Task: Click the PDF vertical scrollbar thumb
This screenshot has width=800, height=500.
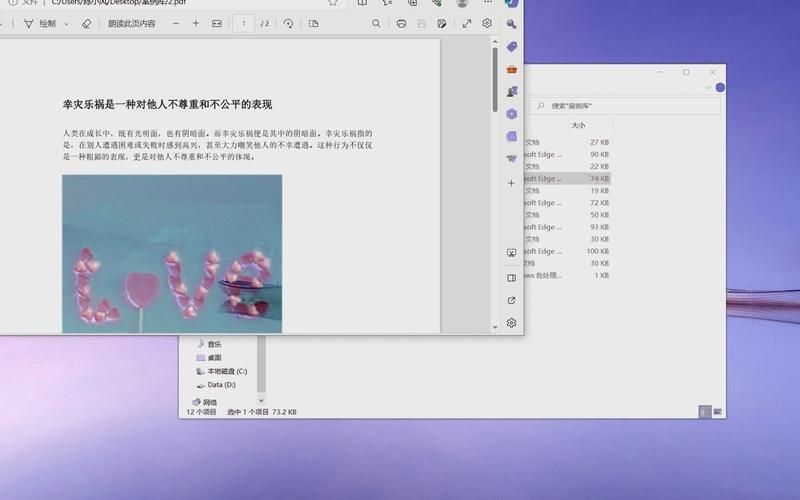Action: click(x=495, y=79)
